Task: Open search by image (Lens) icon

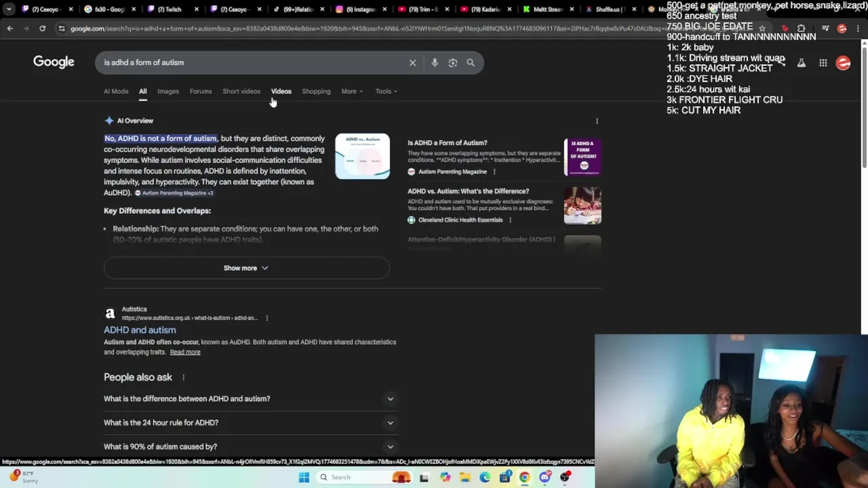Action: tap(453, 62)
